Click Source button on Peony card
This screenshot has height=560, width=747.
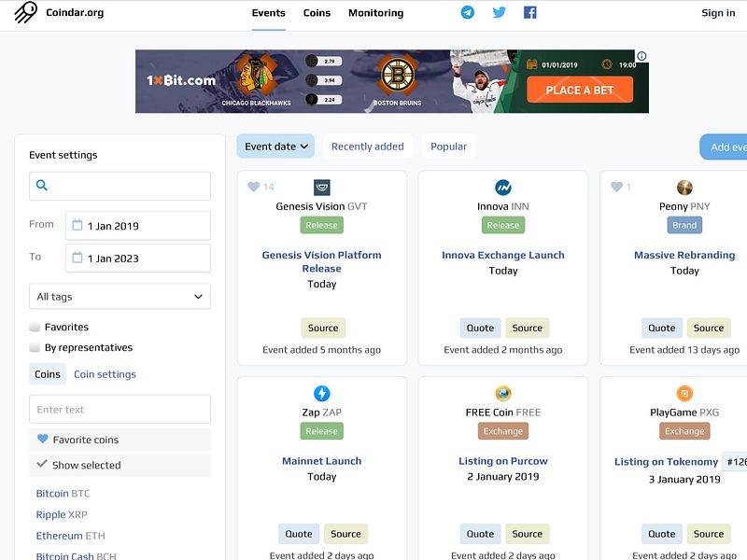pyautogui.click(x=709, y=328)
